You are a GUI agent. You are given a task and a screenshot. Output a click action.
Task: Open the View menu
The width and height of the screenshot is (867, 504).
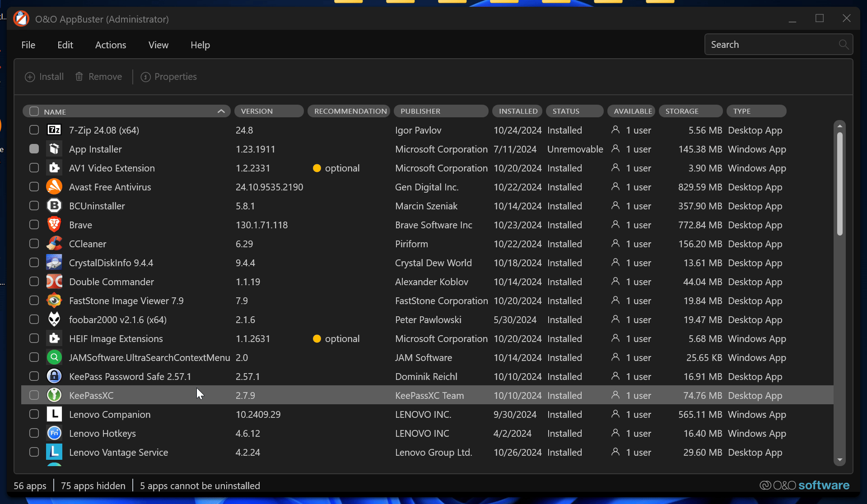[x=158, y=45]
